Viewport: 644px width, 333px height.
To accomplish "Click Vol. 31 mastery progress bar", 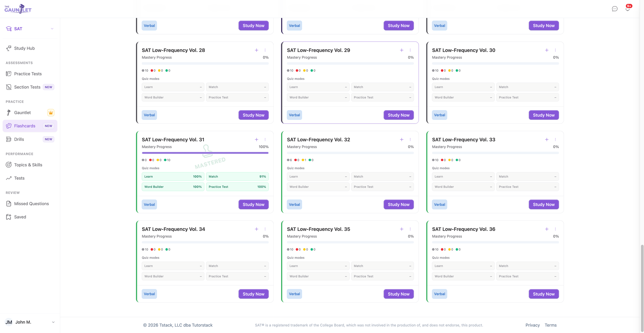I will coord(205,153).
